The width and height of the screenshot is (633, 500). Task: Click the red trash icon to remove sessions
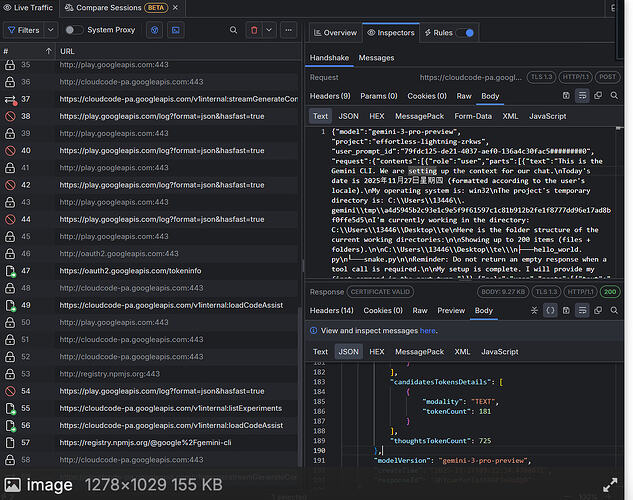click(254, 30)
